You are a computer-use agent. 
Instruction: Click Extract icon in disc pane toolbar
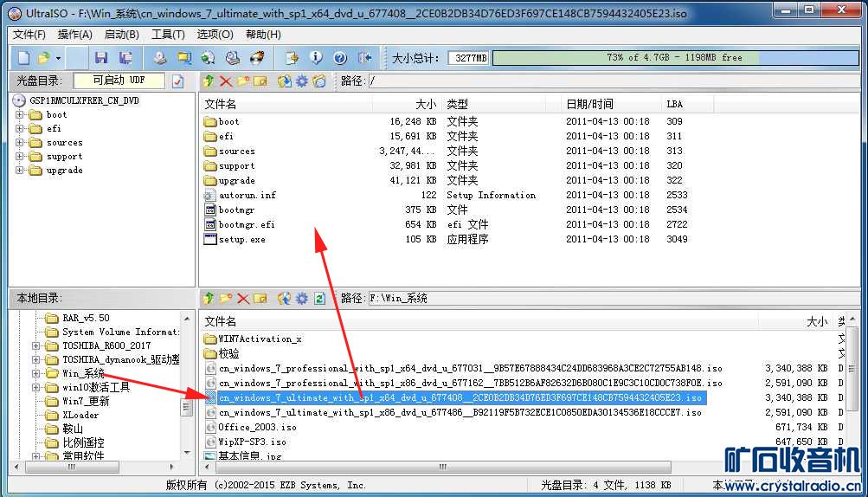pyautogui.click(x=285, y=81)
